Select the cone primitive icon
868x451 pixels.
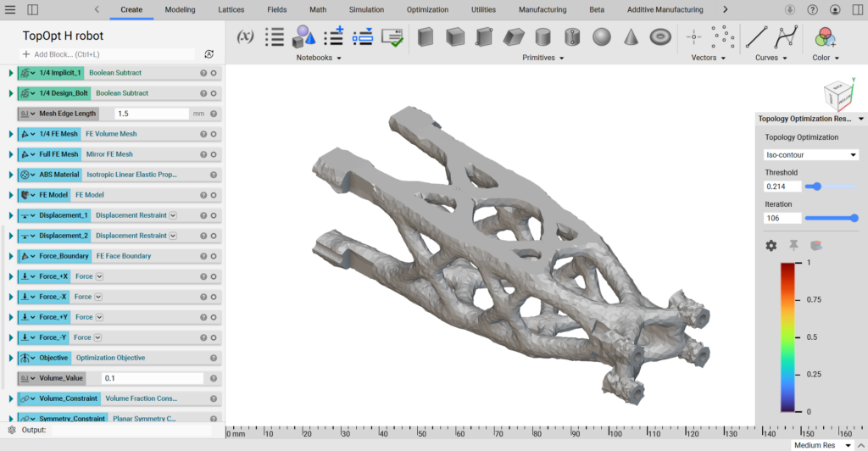(x=631, y=37)
